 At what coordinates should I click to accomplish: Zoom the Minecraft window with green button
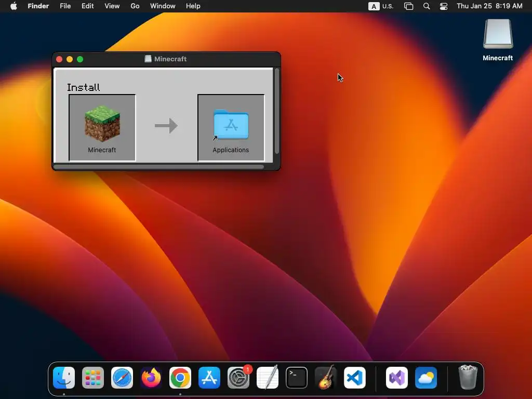pyautogui.click(x=80, y=59)
